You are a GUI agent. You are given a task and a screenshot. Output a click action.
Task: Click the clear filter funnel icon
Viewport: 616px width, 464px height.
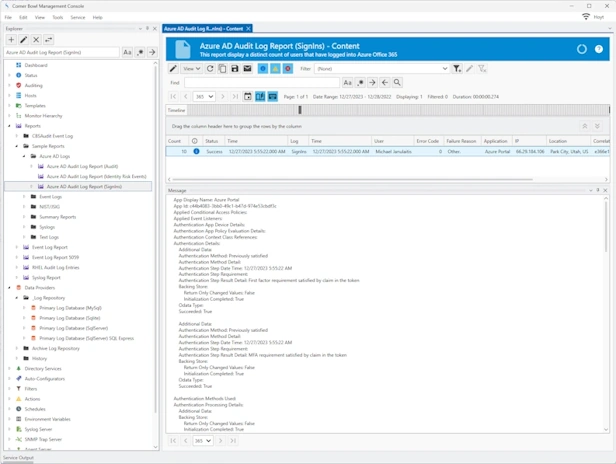(x=482, y=68)
